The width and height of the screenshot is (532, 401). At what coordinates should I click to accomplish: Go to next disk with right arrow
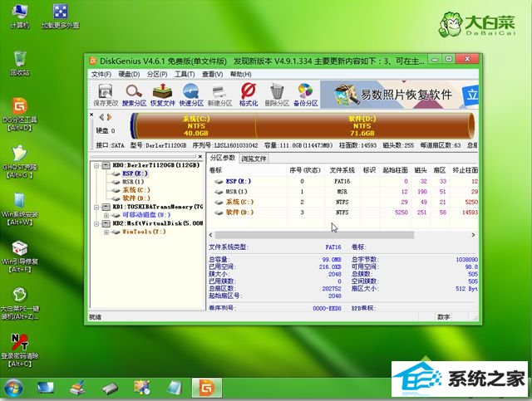109,117
